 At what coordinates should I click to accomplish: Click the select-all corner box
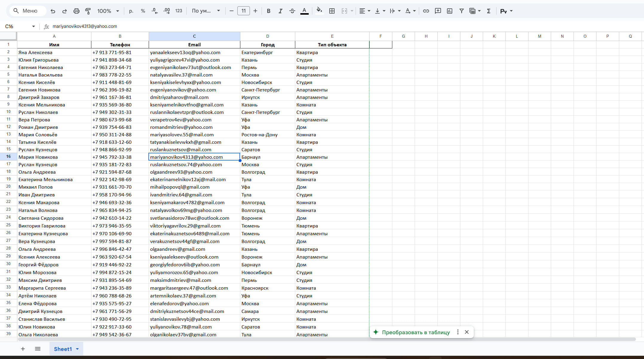[x=8, y=36]
